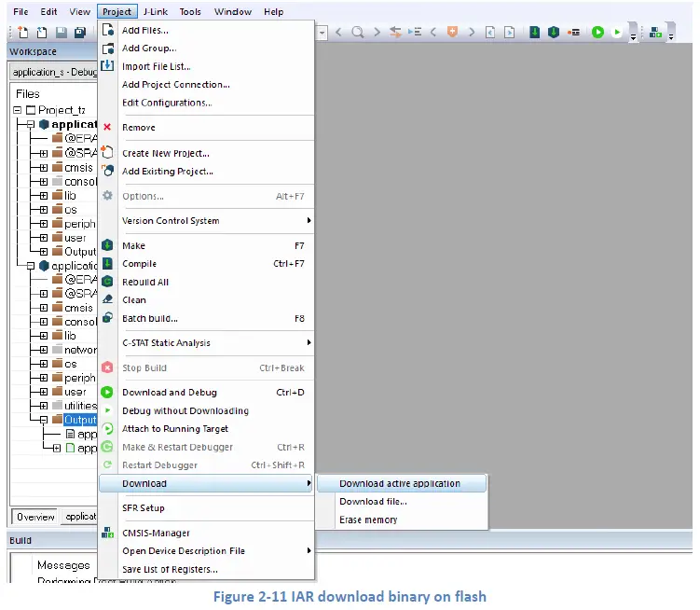
Task: Click Debug without Downloading toolbar icon
Action: tap(617, 32)
